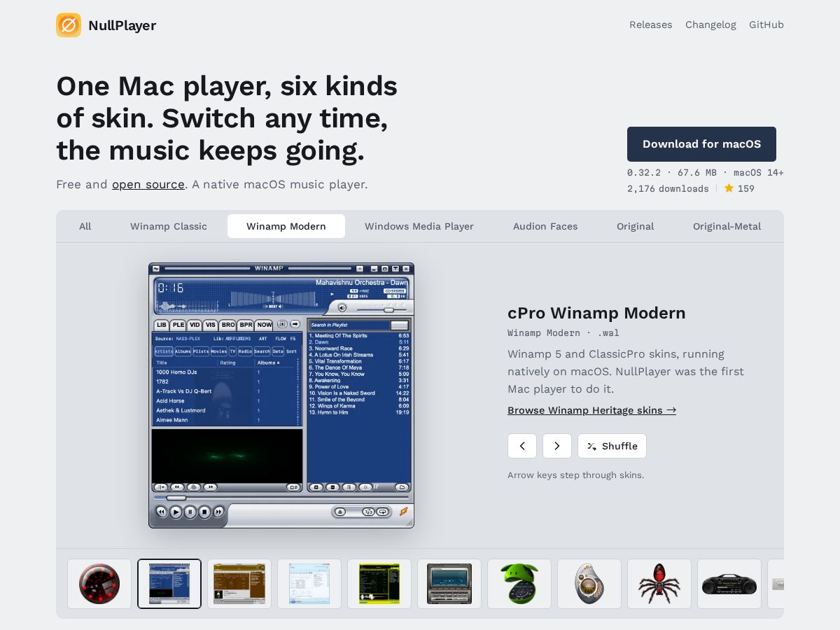Choose the black boombox skin thumbnail
The width and height of the screenshot is (840, 630).
(x=729, y=584)
